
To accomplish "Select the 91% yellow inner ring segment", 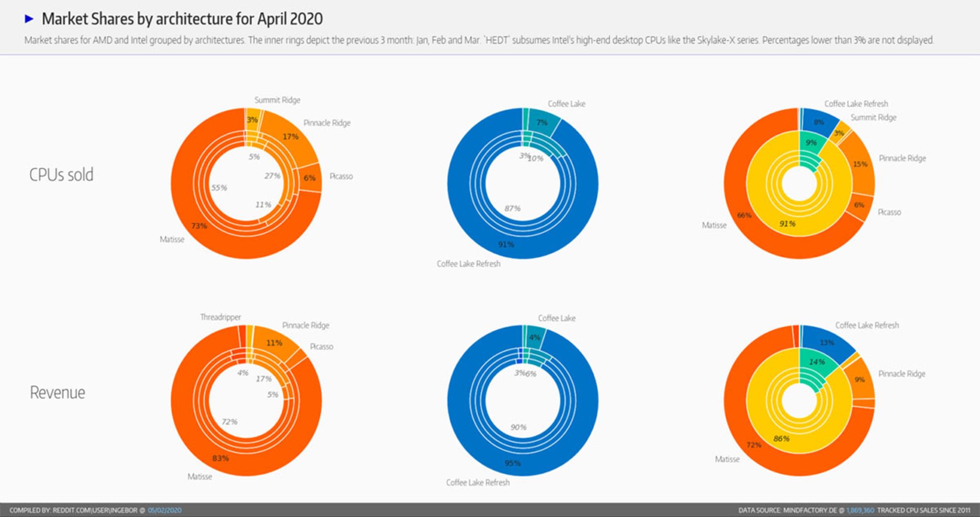I will coord(787,224).
